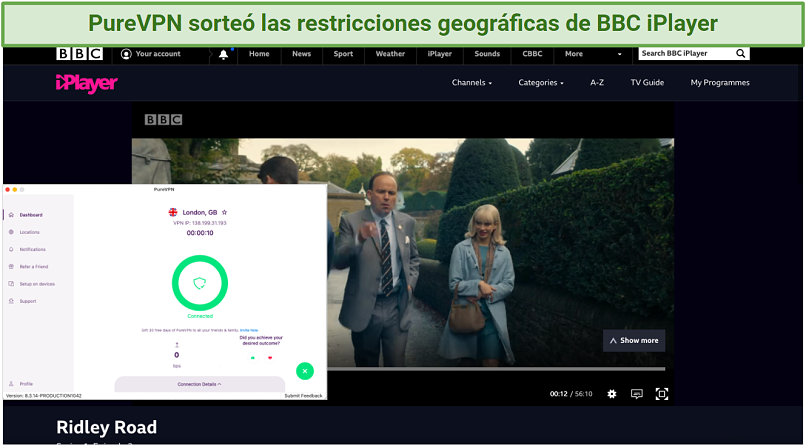
Task: Favorite London, GB with the star
Action: coord(225,212)
